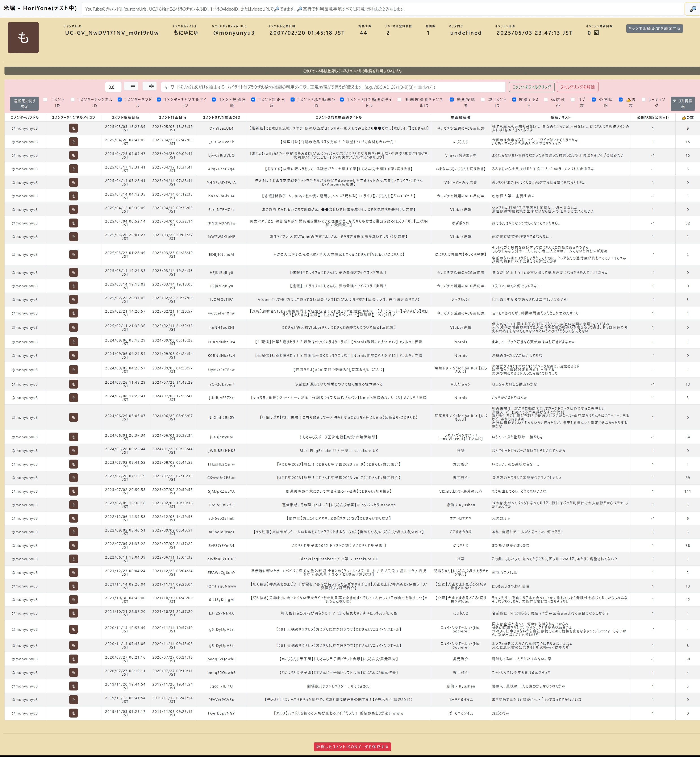Image resolution: width=700 pixels, height=757 pixels.
Task: Enable the コメンターチャンネルID checkbox
Action: (73, 100)
